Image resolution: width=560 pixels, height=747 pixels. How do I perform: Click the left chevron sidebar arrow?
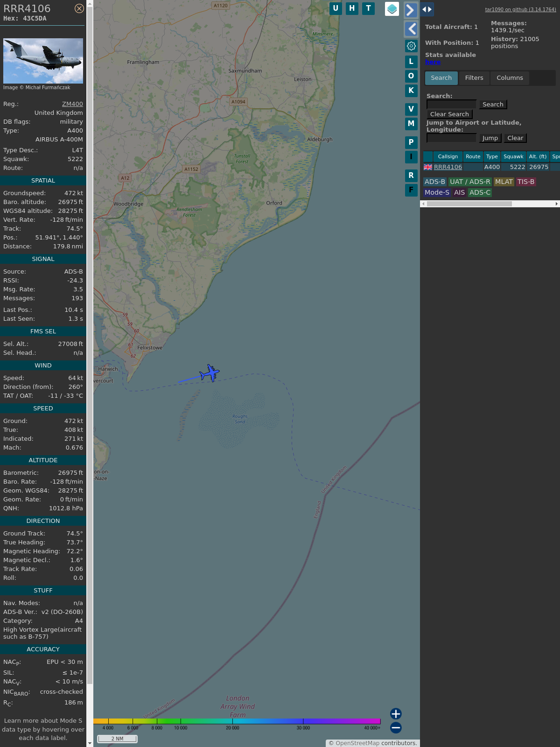coord(411,29)
